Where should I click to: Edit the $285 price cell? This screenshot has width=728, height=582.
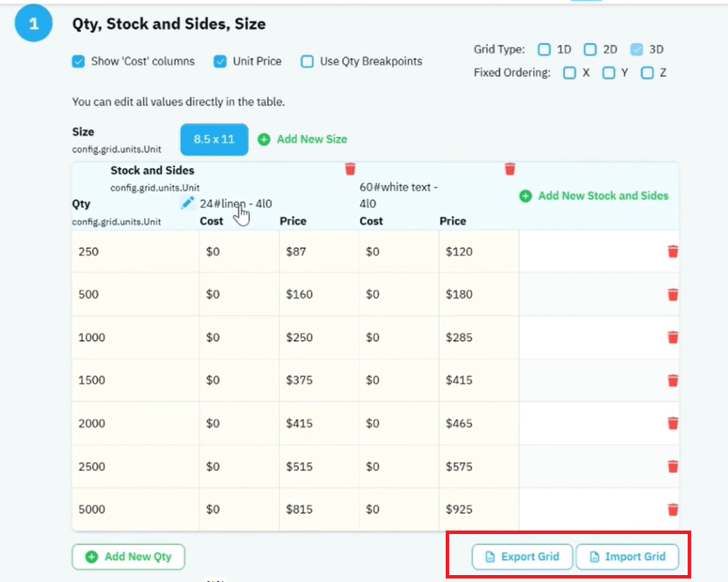click(478, 337)
